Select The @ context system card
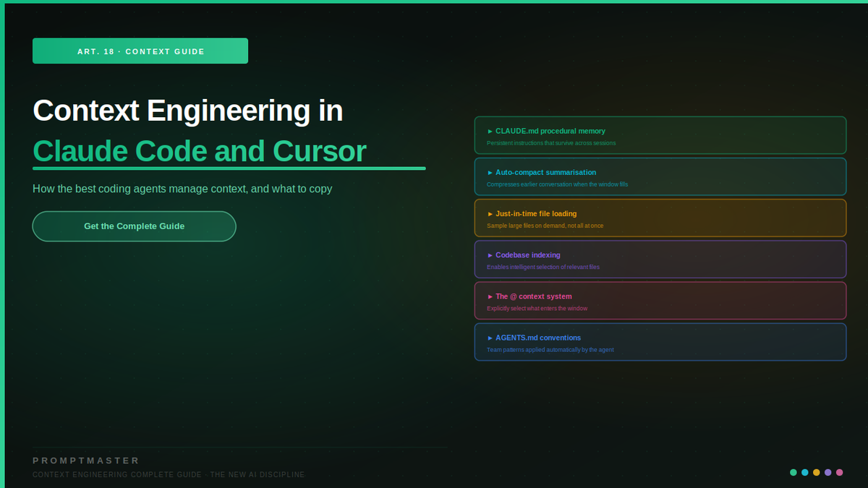Image resolution: width=868 pixels, height=488 pixels. [660, 300]
